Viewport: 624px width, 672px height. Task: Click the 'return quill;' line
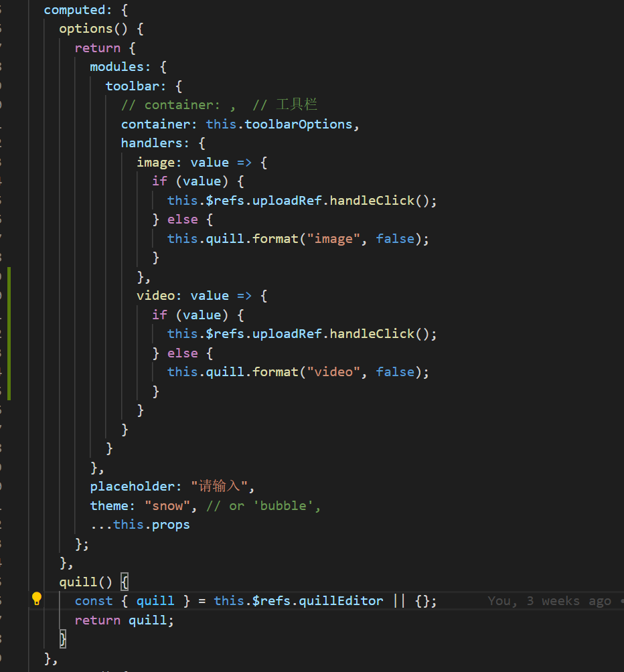(125, 620)
